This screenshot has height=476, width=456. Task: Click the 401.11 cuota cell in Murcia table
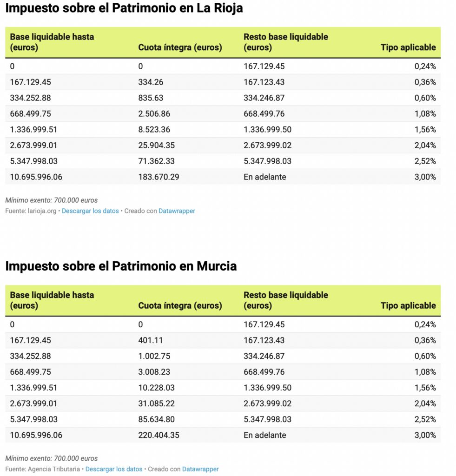pyautogui.click(x=151, y=340)
